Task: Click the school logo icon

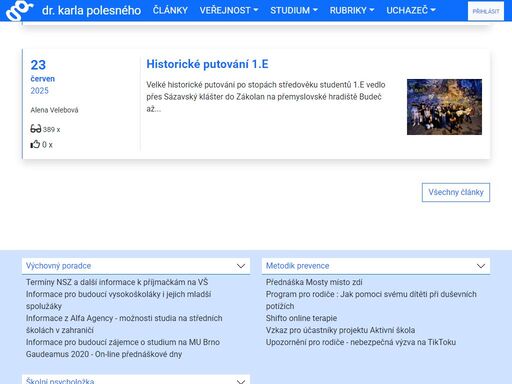Action: (x=19, y=11)
